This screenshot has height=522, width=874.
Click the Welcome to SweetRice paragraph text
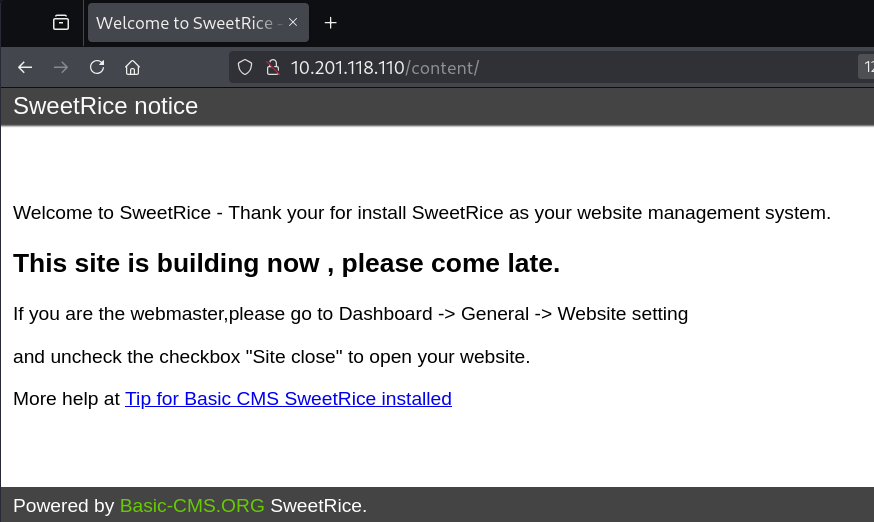coord(422,212)
